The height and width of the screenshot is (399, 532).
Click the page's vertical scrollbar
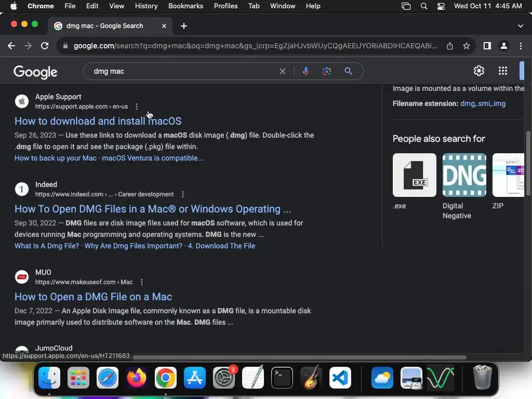[528, 163]
